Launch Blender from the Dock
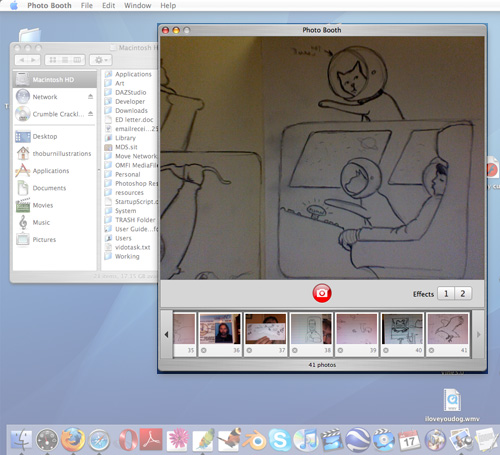The image size is (500, 455). (255, 441)
